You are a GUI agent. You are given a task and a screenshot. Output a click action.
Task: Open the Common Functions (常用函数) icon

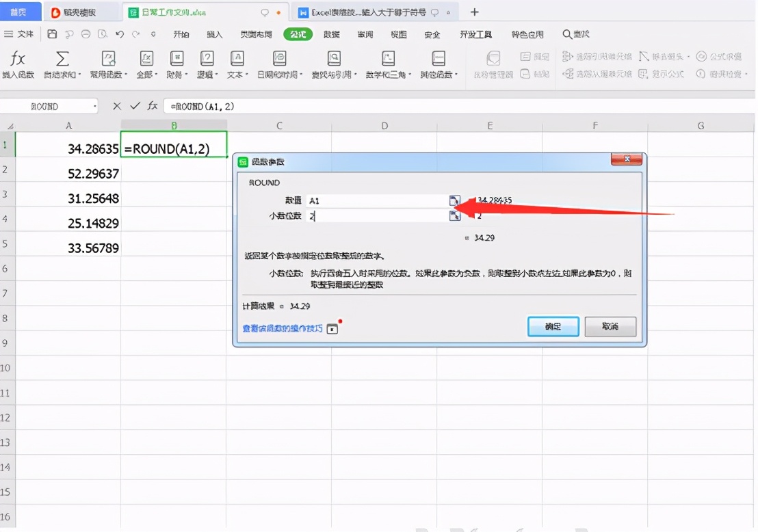[x=108, y=59]
